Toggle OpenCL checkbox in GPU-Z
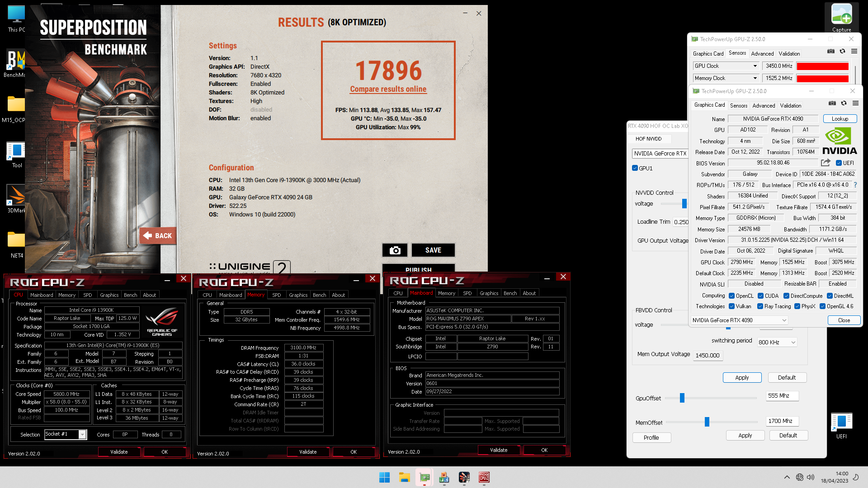868x488 pixels. (731, 296)
